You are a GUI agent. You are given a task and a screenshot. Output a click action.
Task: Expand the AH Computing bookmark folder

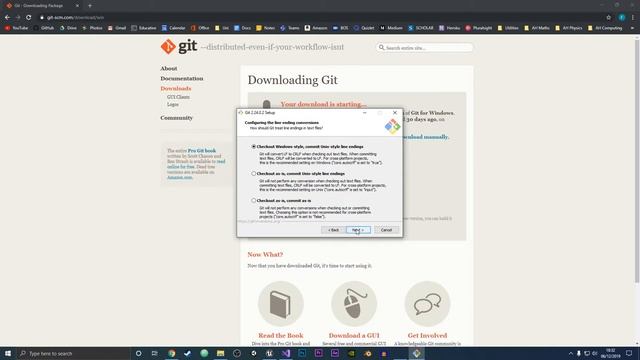(x=605, y=28)
